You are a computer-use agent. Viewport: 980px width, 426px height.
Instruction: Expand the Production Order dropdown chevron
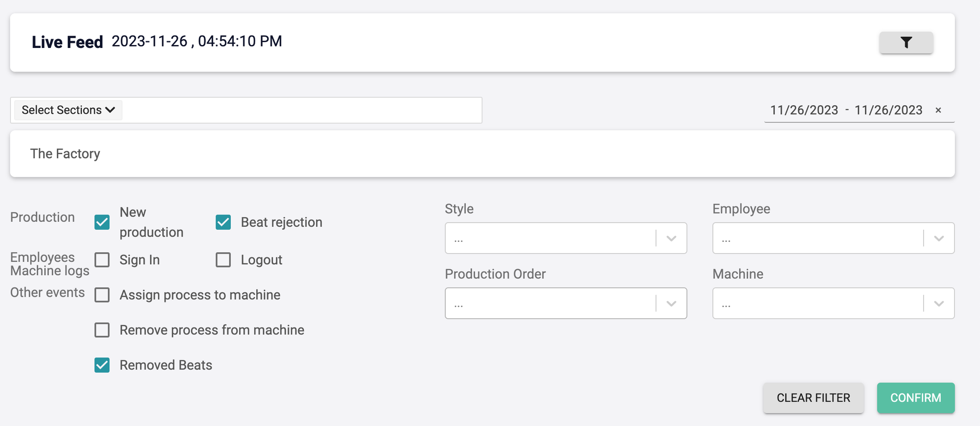(671, 304)
